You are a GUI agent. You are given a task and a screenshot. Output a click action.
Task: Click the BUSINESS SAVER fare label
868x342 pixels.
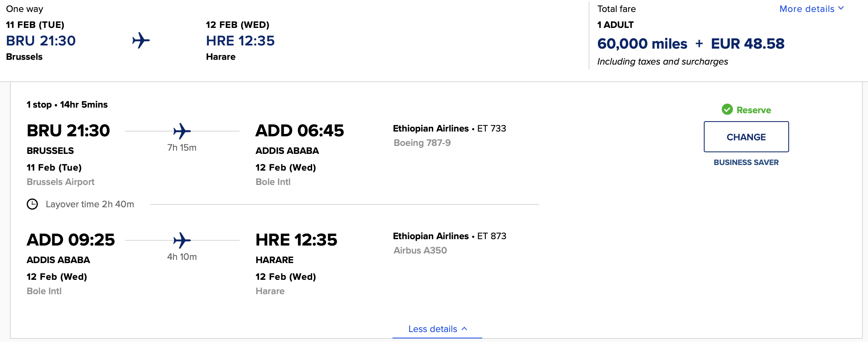point(746,162)
